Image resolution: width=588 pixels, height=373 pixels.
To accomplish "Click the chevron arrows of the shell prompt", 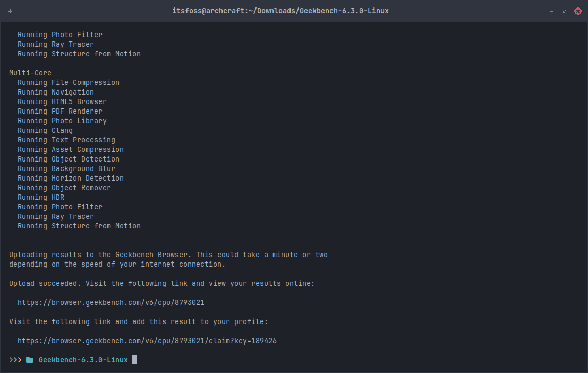I will point(14,360).
